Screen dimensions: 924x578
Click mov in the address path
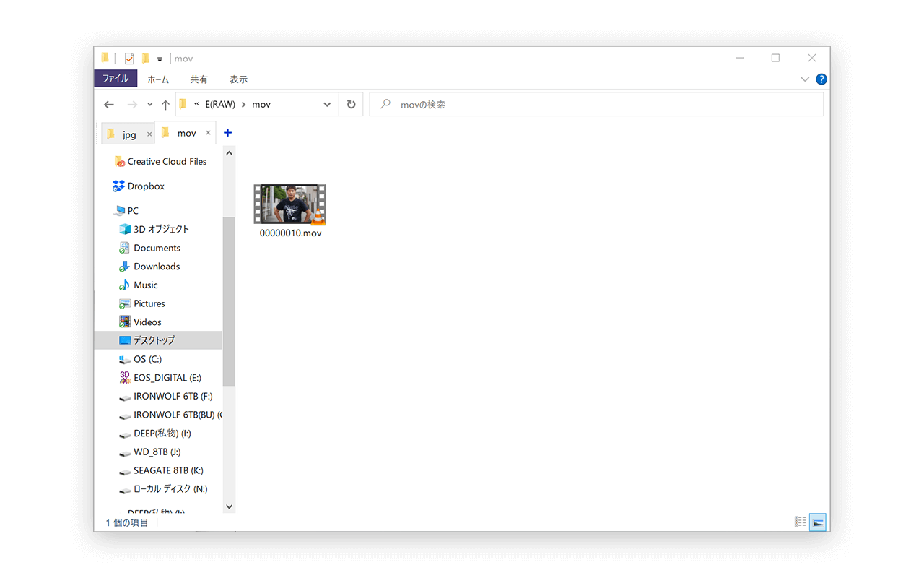click(x=261, y=105)
